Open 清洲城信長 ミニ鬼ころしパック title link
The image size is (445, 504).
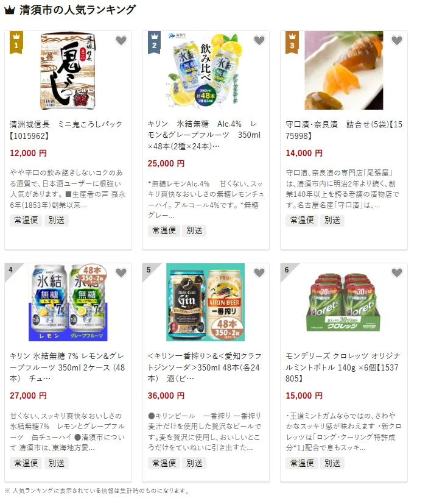coord(66,130)
